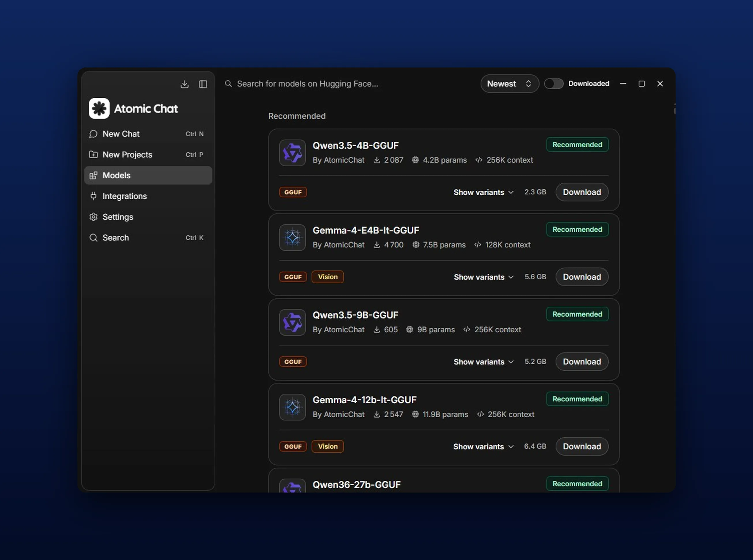Click the context code icon for Qwen3.5-9B-GGUF
Viewport: 753px width, 560px height.
(x=467, y=330)
